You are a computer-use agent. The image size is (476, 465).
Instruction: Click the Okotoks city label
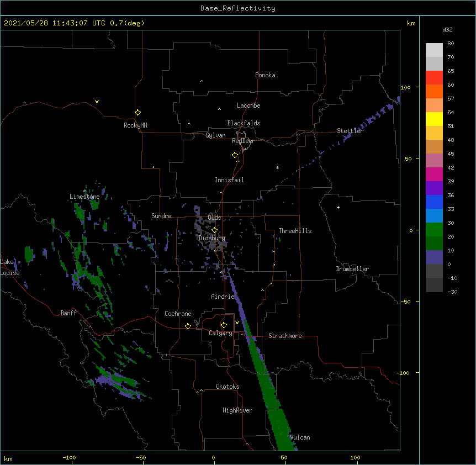coord(228,387)
